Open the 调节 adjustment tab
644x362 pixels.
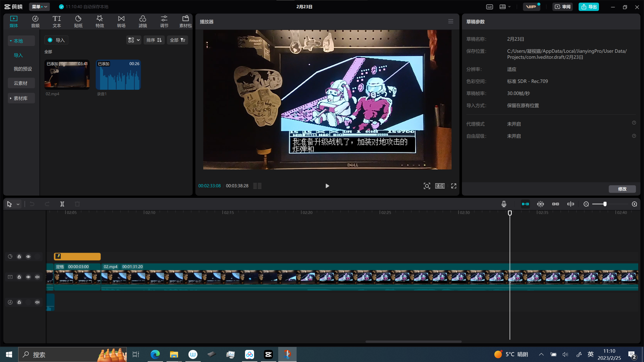164,22
